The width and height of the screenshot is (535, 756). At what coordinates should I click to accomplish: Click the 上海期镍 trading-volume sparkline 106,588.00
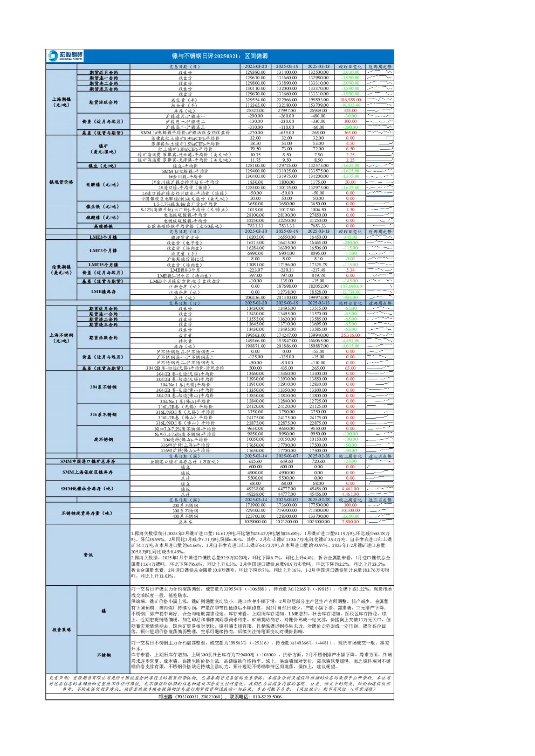(x=380, y=100)
